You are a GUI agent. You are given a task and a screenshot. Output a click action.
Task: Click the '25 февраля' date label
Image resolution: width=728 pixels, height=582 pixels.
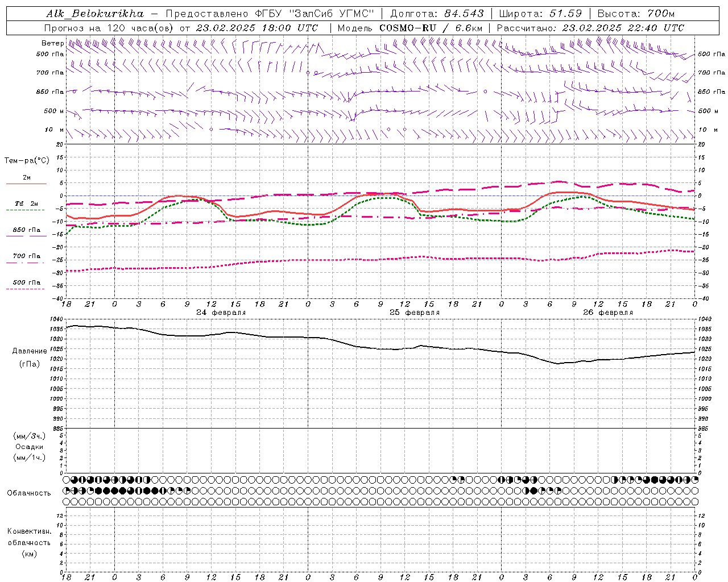tap(415, 313)
